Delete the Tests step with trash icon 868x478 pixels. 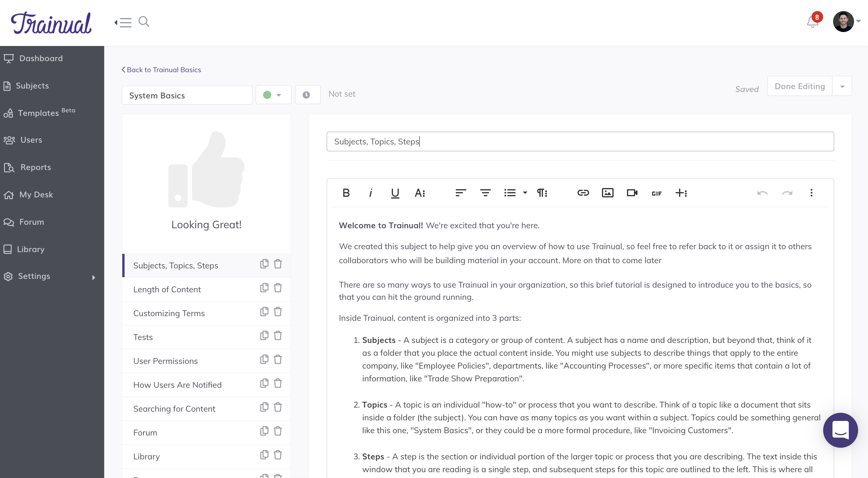tap(278, 335)
